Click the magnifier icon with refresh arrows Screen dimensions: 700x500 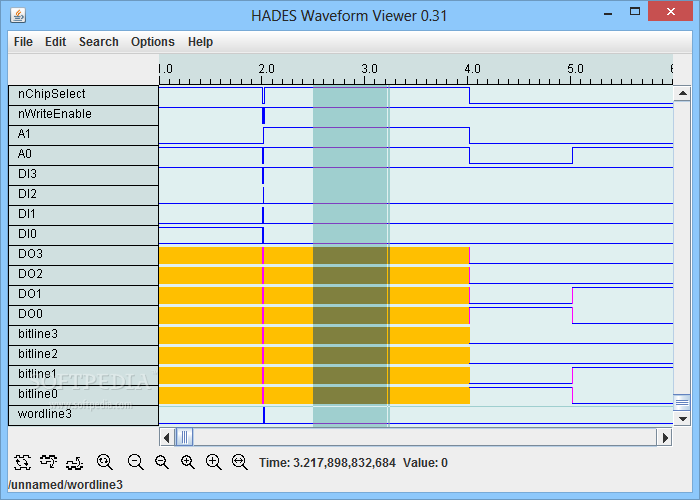click(105, 462)
